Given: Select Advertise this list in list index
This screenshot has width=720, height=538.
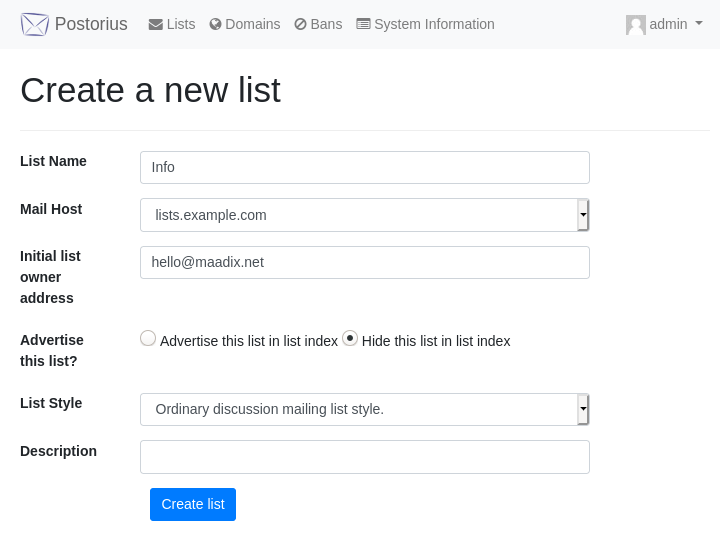Looking at the screenshot, I should (x=148, y=339).
